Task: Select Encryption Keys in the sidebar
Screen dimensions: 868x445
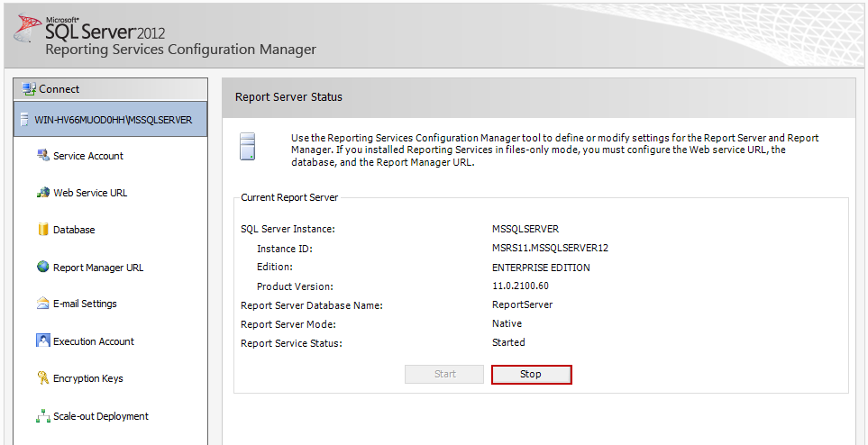Action: pos(87,379)
